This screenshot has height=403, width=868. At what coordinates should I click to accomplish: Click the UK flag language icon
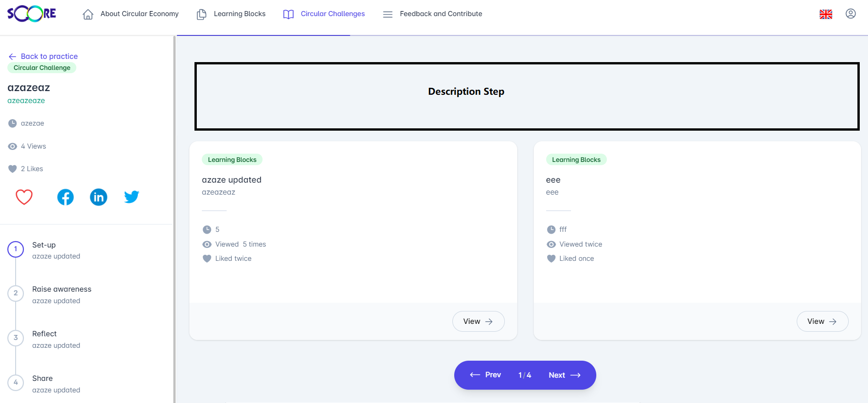point(826,14)
